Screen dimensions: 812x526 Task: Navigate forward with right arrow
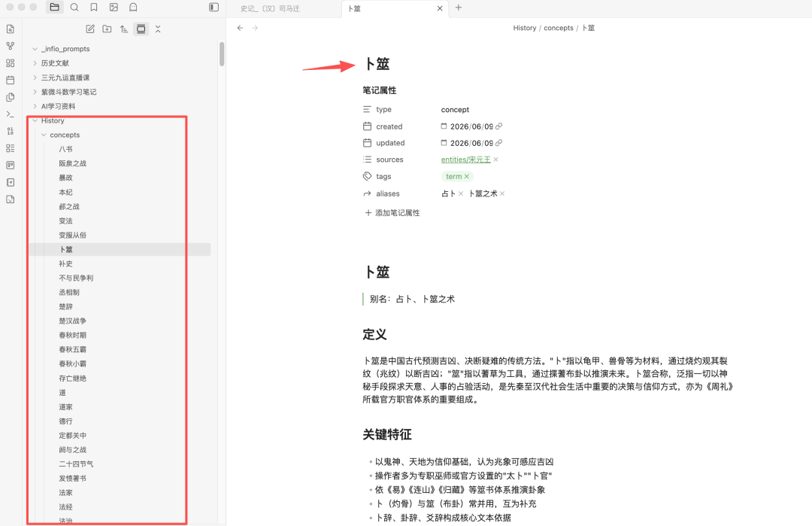[x=255, y=28]
